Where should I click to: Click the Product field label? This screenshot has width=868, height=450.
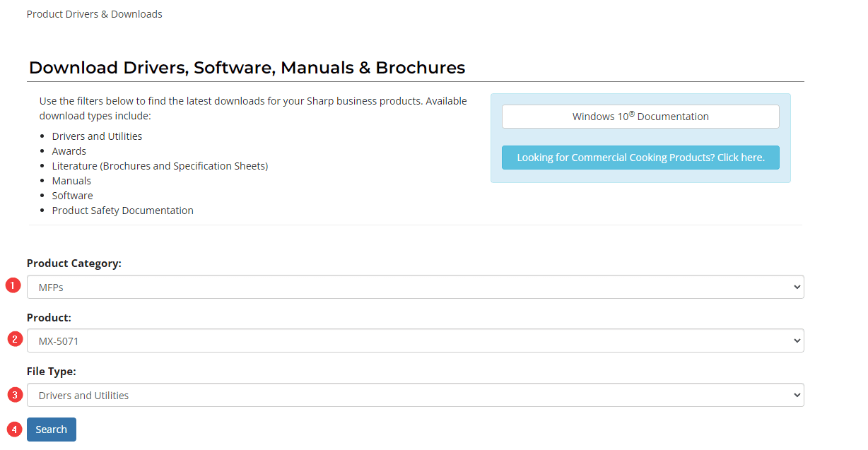pyautogui.click(x=49, y=318)
